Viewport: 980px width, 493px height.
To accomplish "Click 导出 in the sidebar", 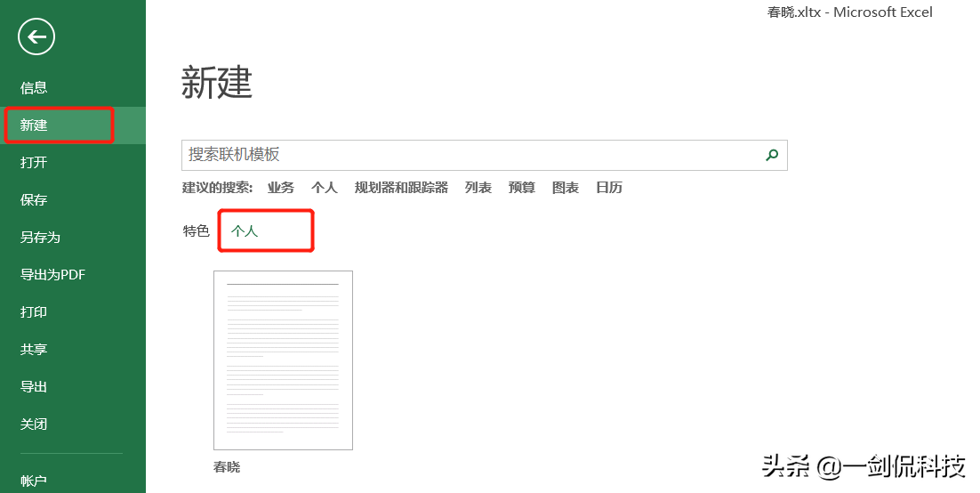I will click(34, 387).
